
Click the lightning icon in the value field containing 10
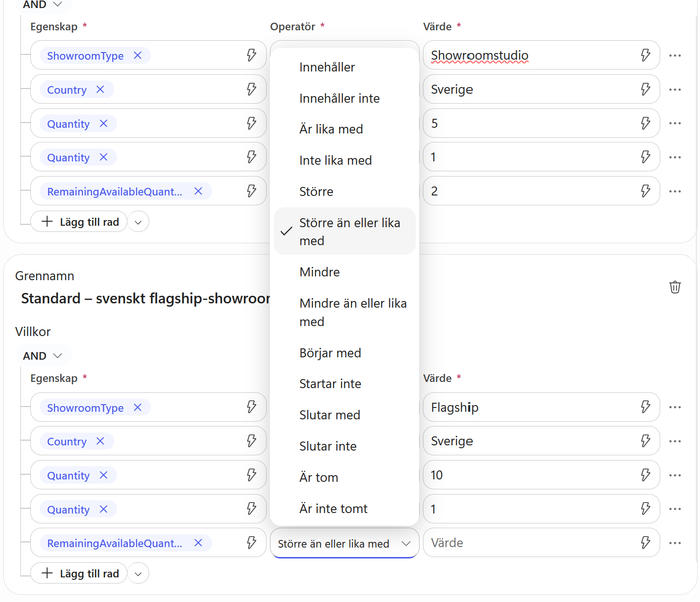[x=646, y=475]
